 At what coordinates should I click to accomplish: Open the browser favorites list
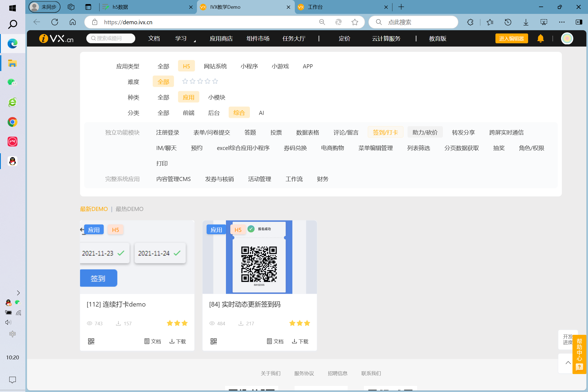coord(490,22)
